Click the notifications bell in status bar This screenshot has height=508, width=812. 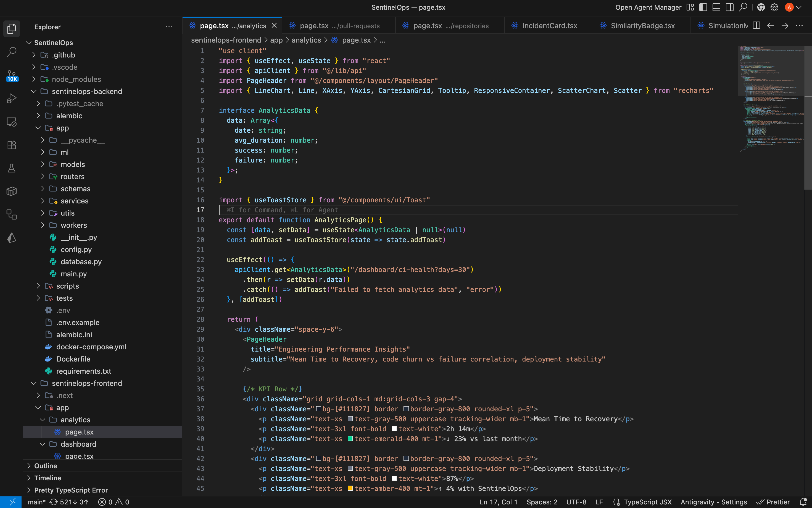[x=803, y=502]
